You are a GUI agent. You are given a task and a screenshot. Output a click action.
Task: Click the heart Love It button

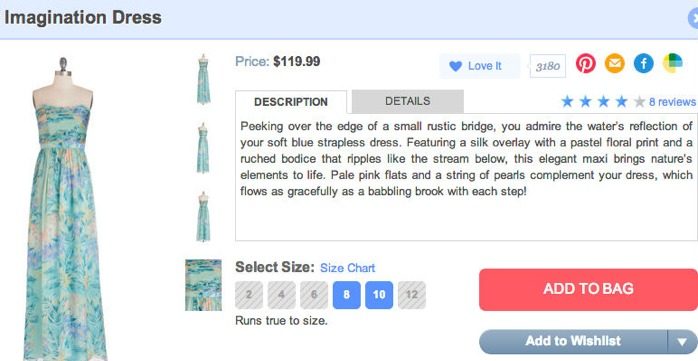(479, 66)
